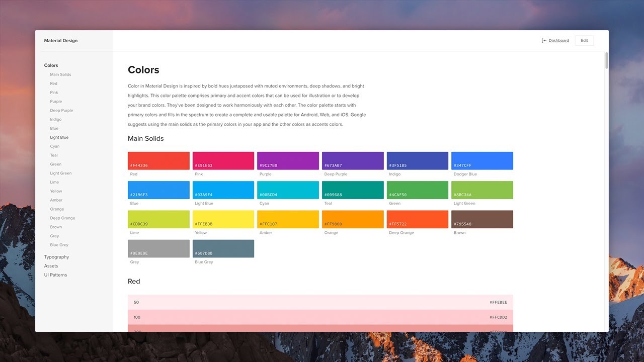
Task: Click the Red 50 shade row
Action: point(320,302)
